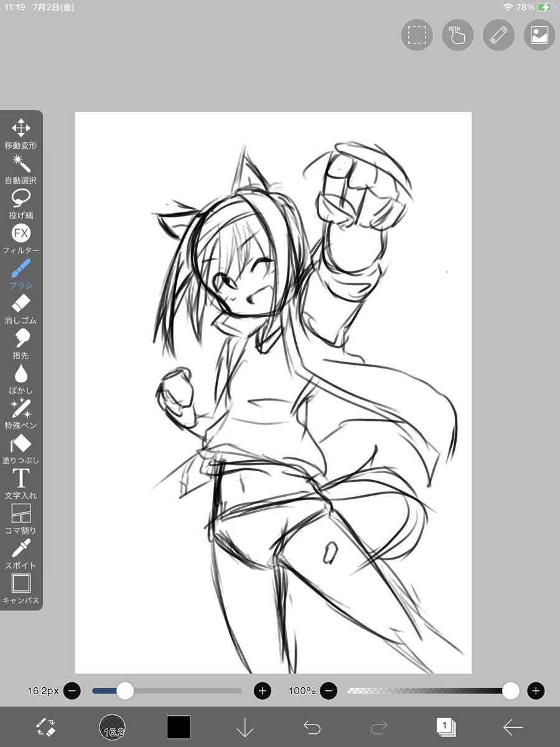Select the ぼかし blur tool
Screen dimensions: 560x747
click(21, 380)
